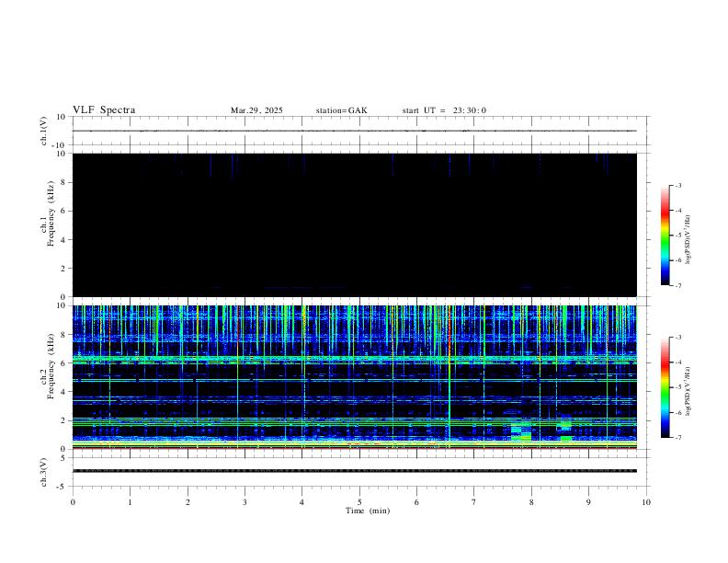728x563 pixels.
Task: Click the upper PSD color scale bar
Action: (x=665, y=236)
